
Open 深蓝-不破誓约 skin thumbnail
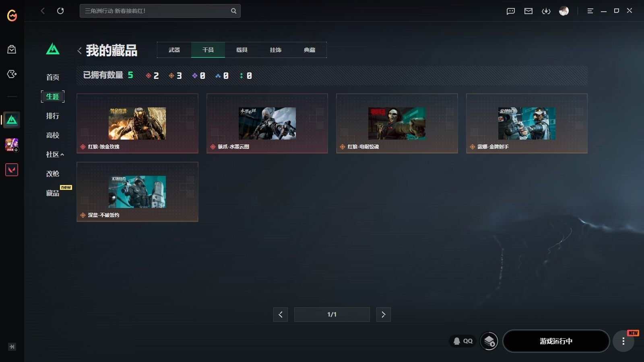137,192
